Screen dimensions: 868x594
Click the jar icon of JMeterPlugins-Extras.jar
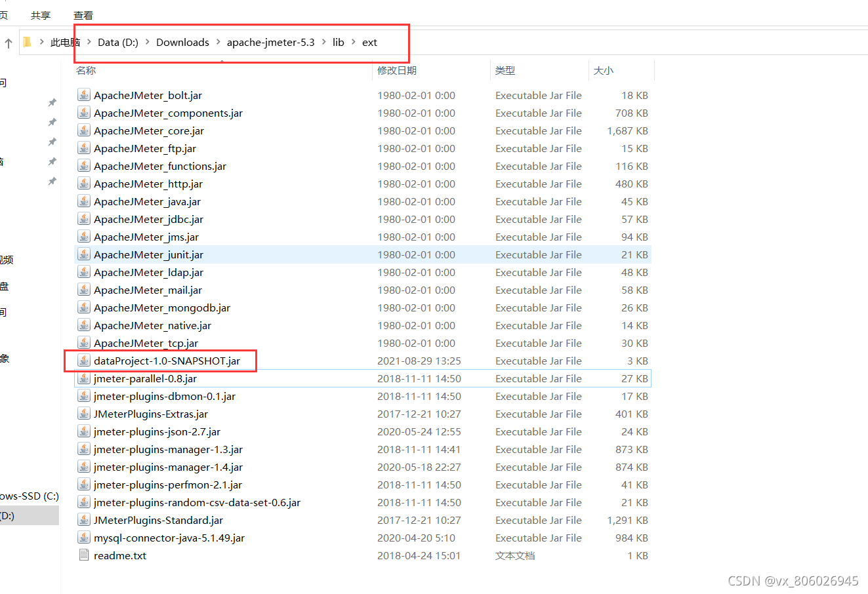point(84,414)
